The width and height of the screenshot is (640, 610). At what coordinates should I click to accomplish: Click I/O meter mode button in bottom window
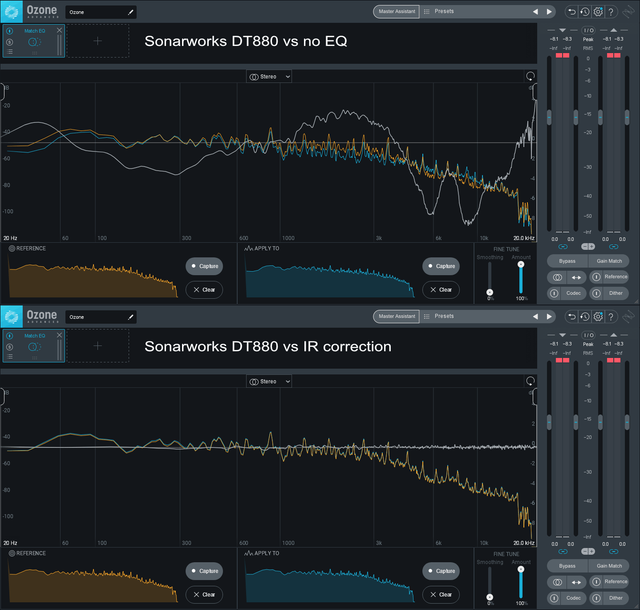[x=588, y=335]
